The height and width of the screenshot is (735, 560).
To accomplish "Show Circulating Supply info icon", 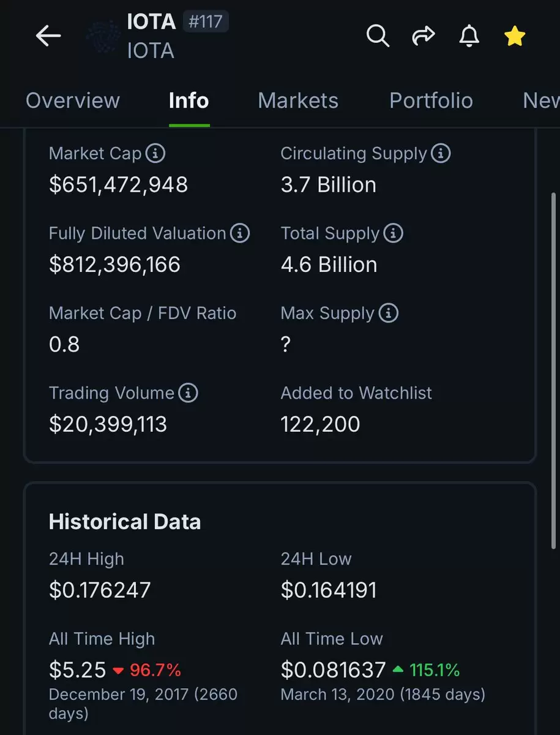I will 441,153.
